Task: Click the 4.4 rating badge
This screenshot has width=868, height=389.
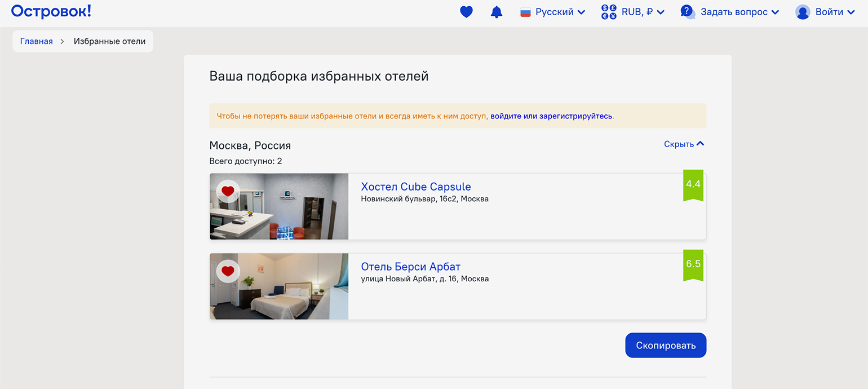Action: 693,184
